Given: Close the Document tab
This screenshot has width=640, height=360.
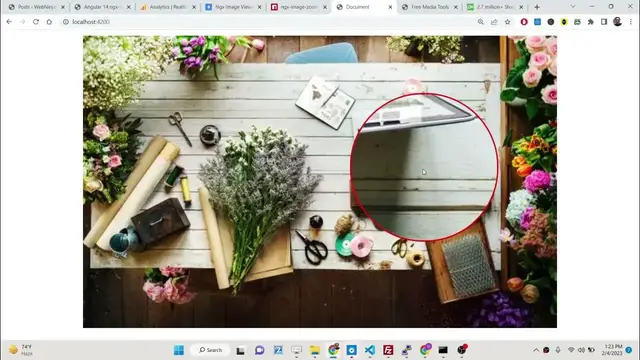Looking at the screenshot, I should [390, 7].
